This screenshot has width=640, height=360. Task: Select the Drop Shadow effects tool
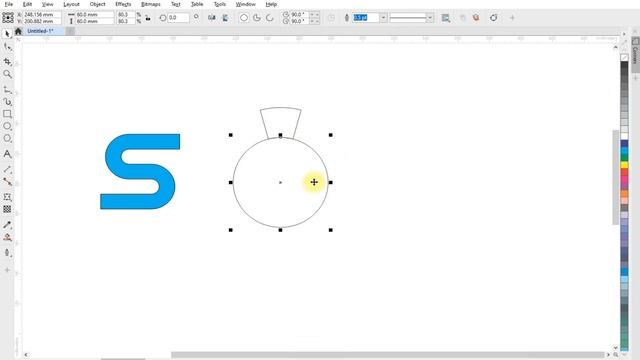coord(7,197)
